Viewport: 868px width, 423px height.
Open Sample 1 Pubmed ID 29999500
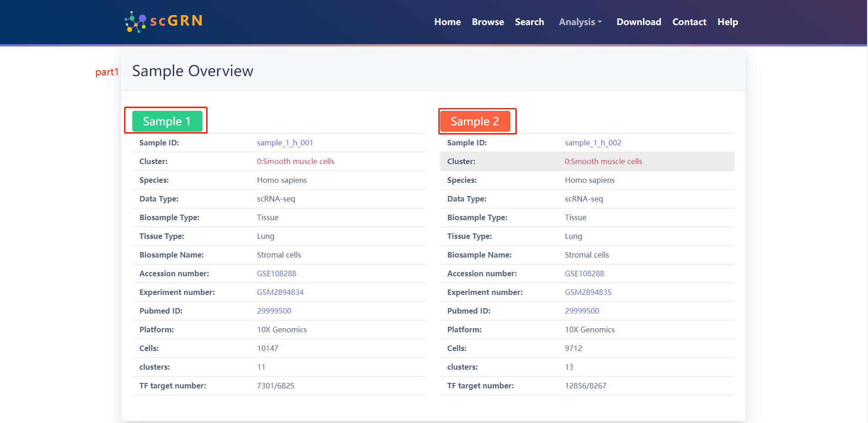point(274,311)
